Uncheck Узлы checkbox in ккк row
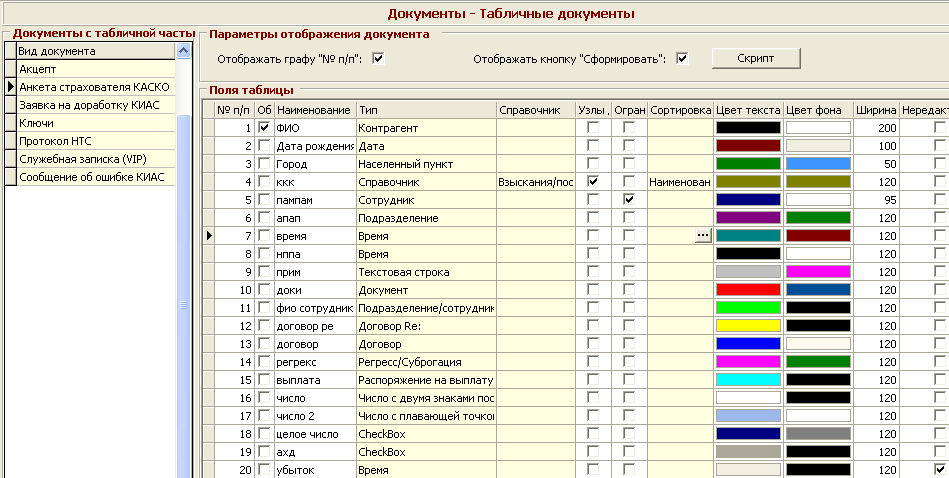The width and height of the screenshot is (949, 478). click(593, 182)
